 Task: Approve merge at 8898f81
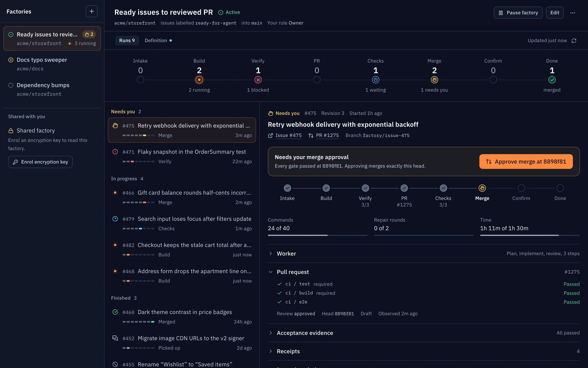526,162
